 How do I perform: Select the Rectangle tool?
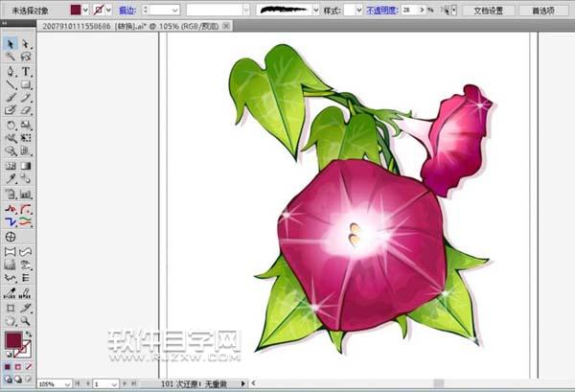(26, 84)
